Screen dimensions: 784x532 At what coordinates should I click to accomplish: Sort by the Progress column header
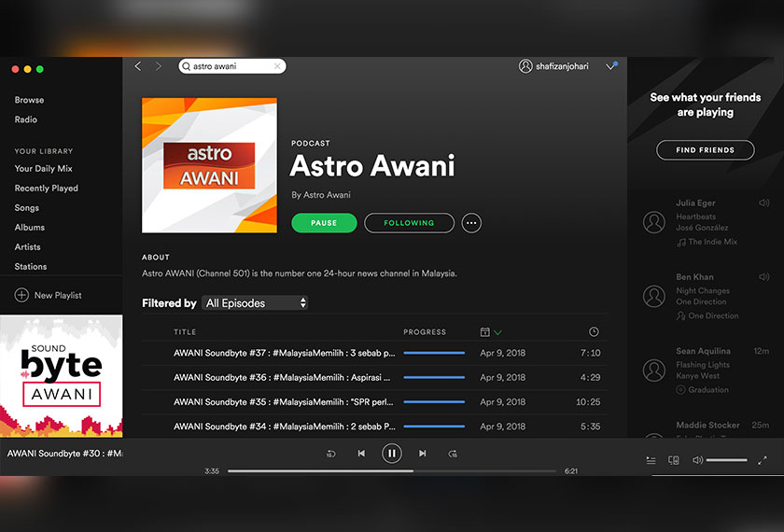pyautogui.click(x=425, y=332)
